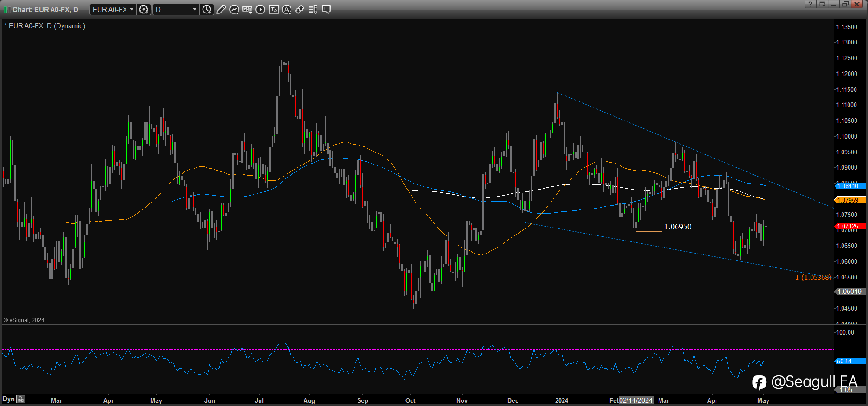Click the 1.13500 price scale label
The width and height of the screenshot is (868, 406).
point(847,27)
